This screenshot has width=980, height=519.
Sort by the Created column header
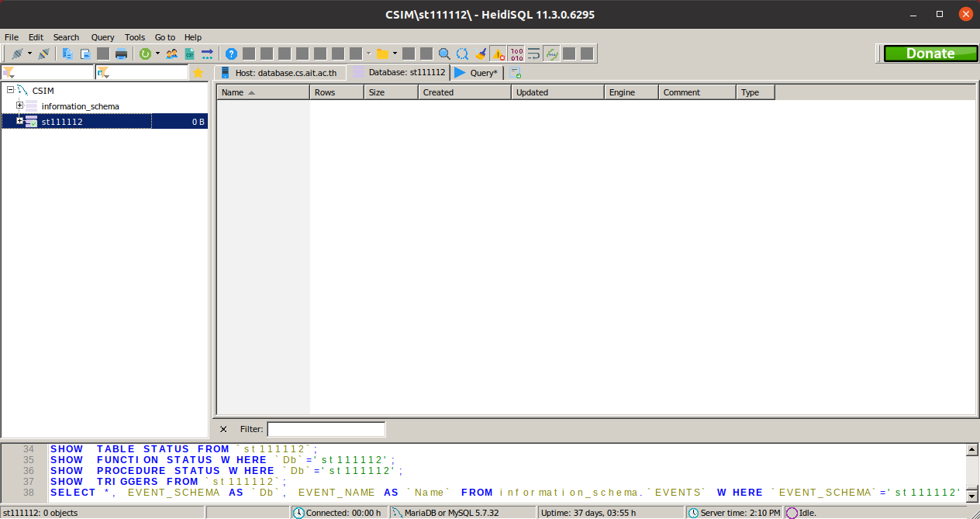pyautogui.click(x=464, y=92)
